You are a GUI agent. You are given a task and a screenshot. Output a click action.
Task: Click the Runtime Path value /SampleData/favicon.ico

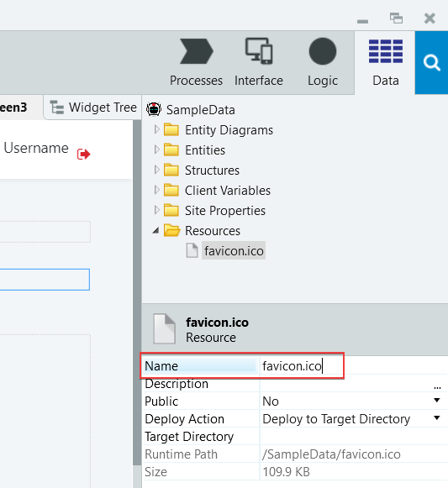pos(331,454)
